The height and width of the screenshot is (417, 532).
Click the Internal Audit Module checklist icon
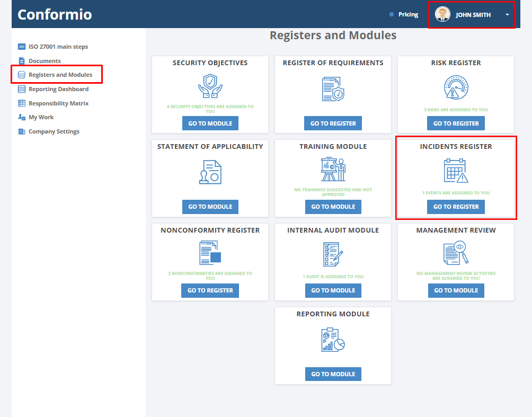(x=333, y=252)
